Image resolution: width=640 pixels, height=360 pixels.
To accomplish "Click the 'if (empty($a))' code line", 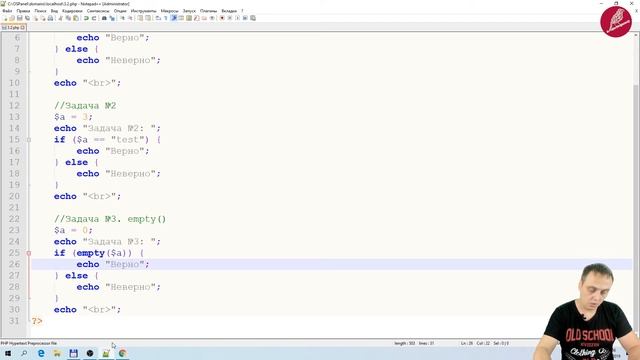I will coord(99,253).
